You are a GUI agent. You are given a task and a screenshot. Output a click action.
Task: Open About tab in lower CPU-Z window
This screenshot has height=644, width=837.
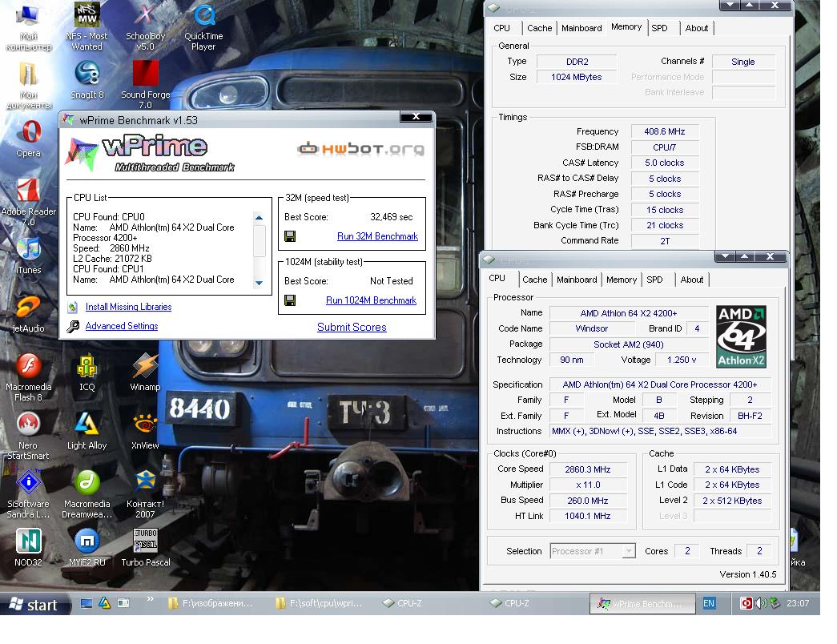click(692, 280)
